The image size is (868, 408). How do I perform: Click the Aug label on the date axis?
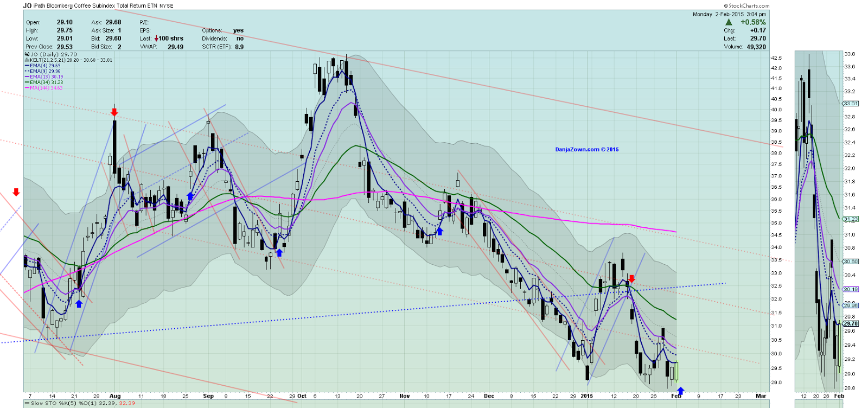click(x=115, y=396)
